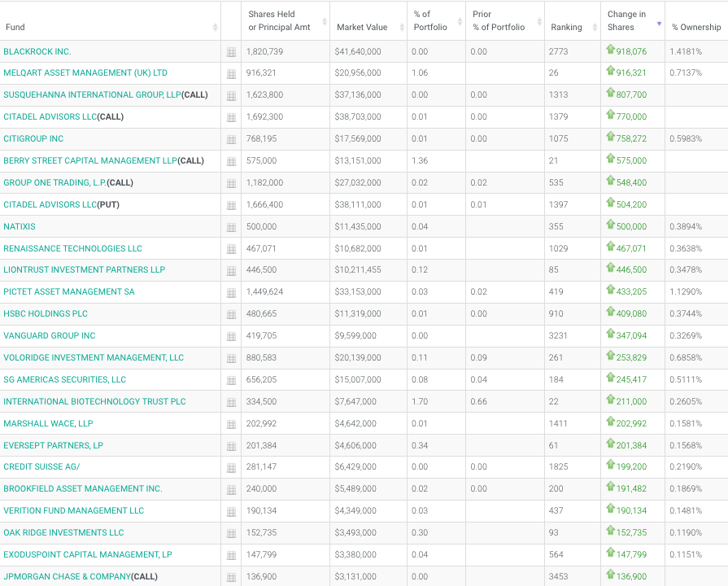Open grid icon for MARSHALL WACE, LLP row

click(x=231, y=424)
